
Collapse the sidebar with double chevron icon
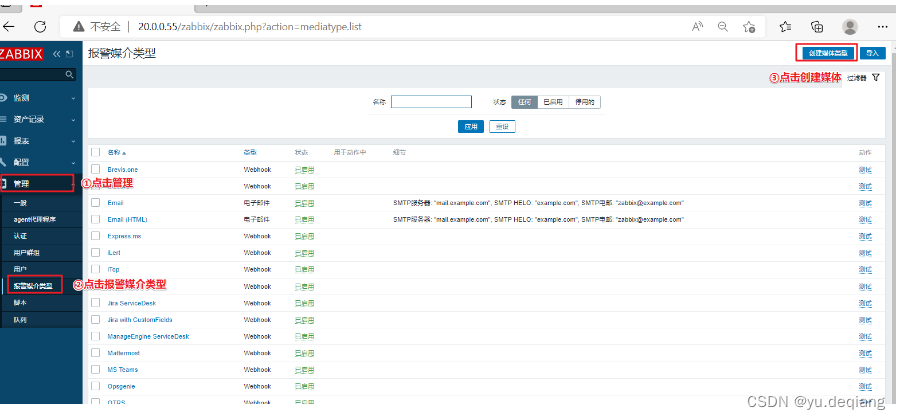tap(56, 54)
